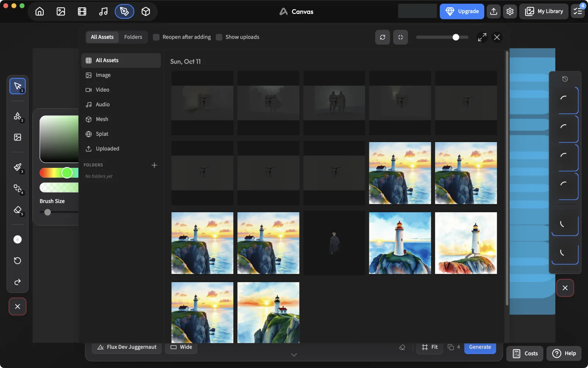Filter assets by Image
The image size is (588, 368).
[121, 75]
